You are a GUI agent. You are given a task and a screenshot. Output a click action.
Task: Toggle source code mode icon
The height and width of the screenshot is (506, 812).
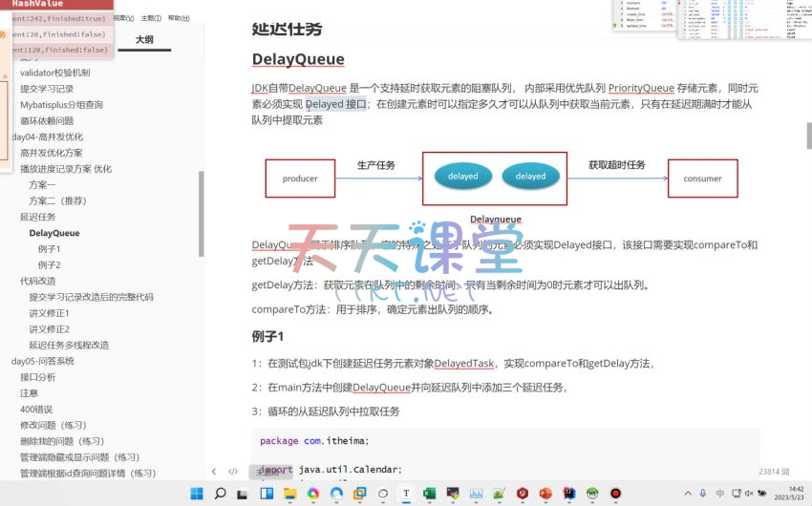click(233, 472)
